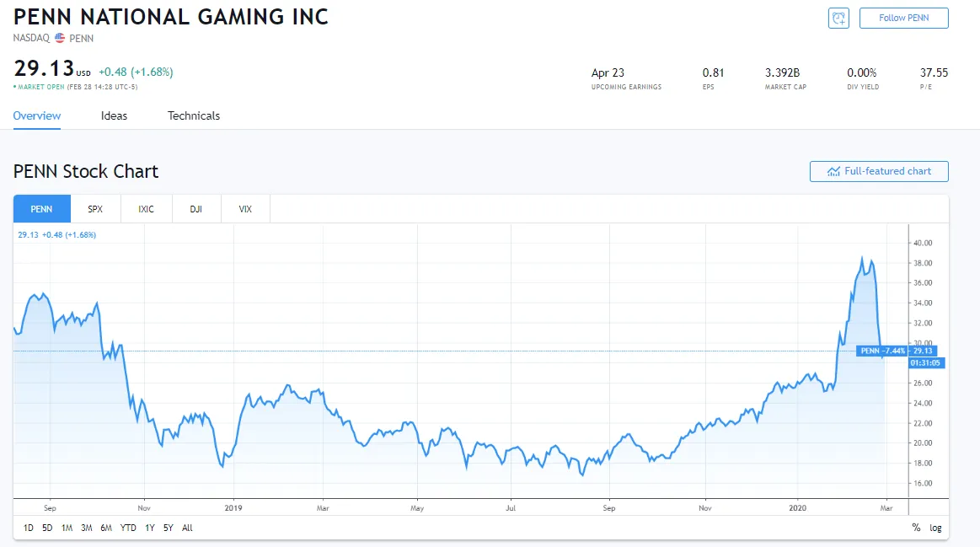Image resolution: width=980 pixels, height=547 pixels.
Task: Set chart range to YTD
Action: point(128,528)
